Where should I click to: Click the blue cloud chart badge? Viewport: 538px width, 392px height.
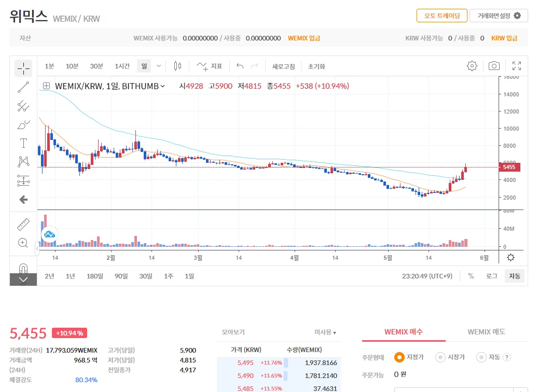point(49,234)
